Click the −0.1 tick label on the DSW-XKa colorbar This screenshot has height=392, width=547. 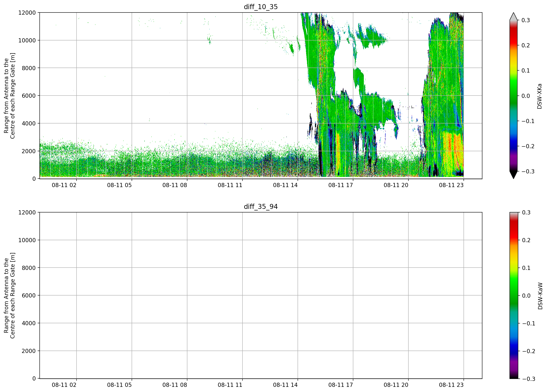tap(528, 121)
